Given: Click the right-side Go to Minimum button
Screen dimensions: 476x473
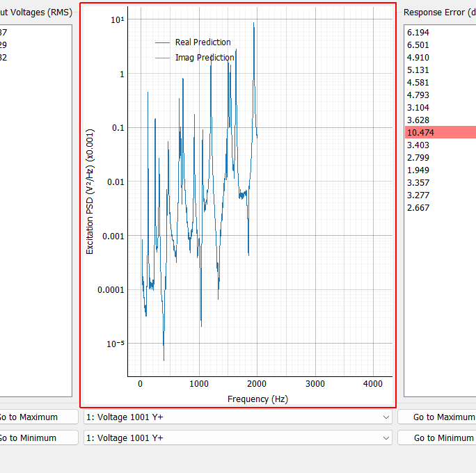Looking at the screenshot, I should 437,438.
